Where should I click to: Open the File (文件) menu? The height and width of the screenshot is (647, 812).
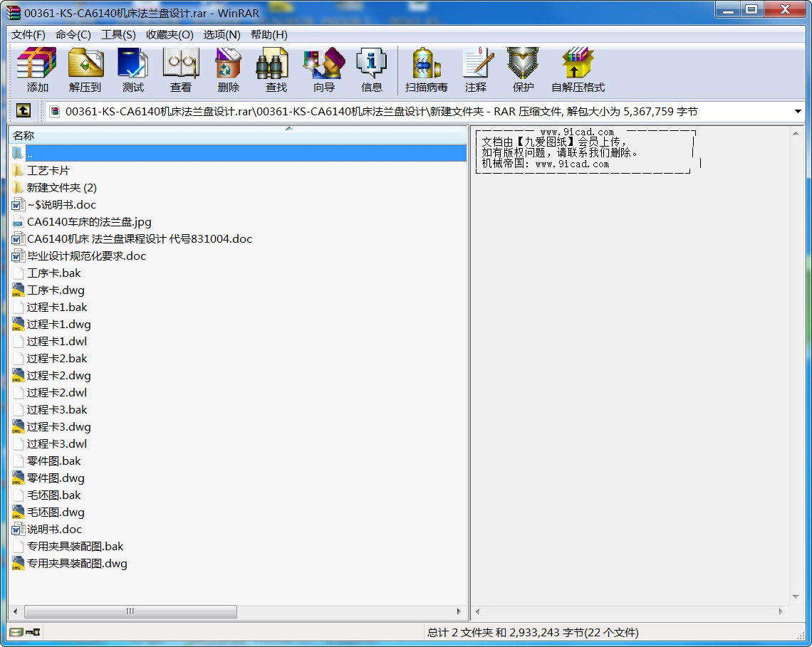point(28,35)
